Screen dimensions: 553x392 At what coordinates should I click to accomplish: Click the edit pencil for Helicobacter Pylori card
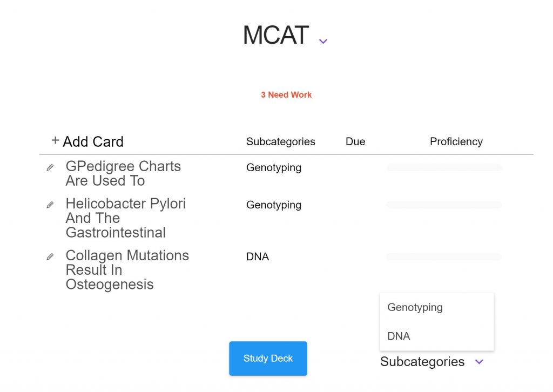[x=50, y=205]
